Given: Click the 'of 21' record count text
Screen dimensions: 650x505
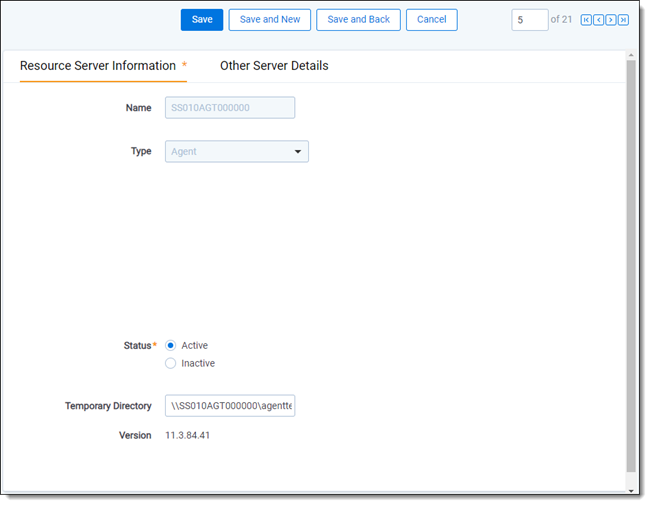Looking at the screenshot, I should [561, 19].
